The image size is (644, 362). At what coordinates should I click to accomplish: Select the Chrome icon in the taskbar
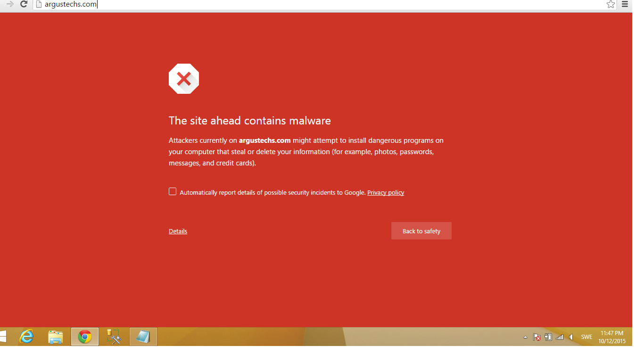(x=85, y=337)
